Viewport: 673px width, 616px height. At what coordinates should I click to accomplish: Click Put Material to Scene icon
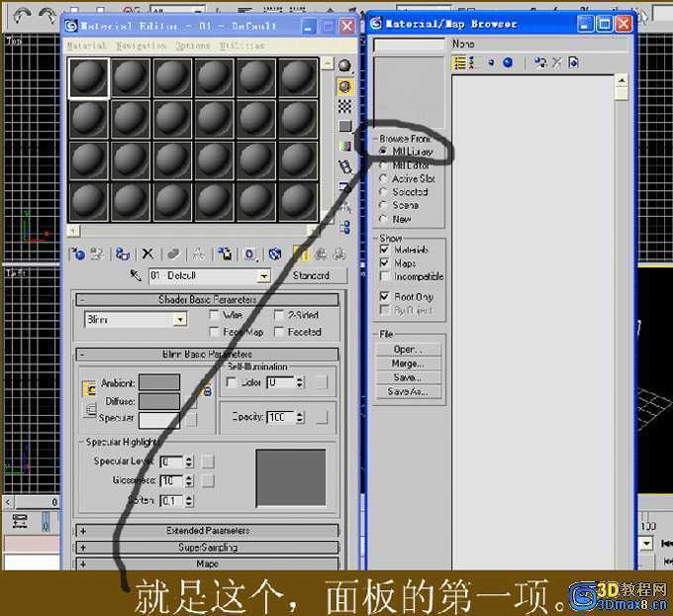[x=97, y=254]
